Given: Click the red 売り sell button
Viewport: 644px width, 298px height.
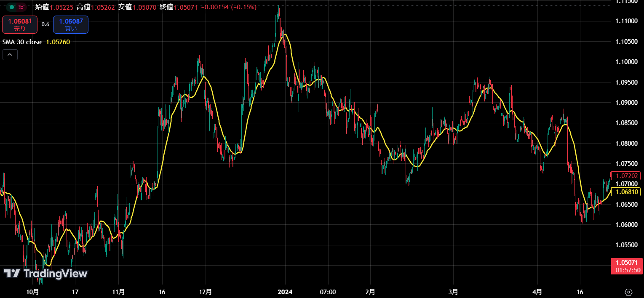Looking at the screenshot, I should 20,24.
